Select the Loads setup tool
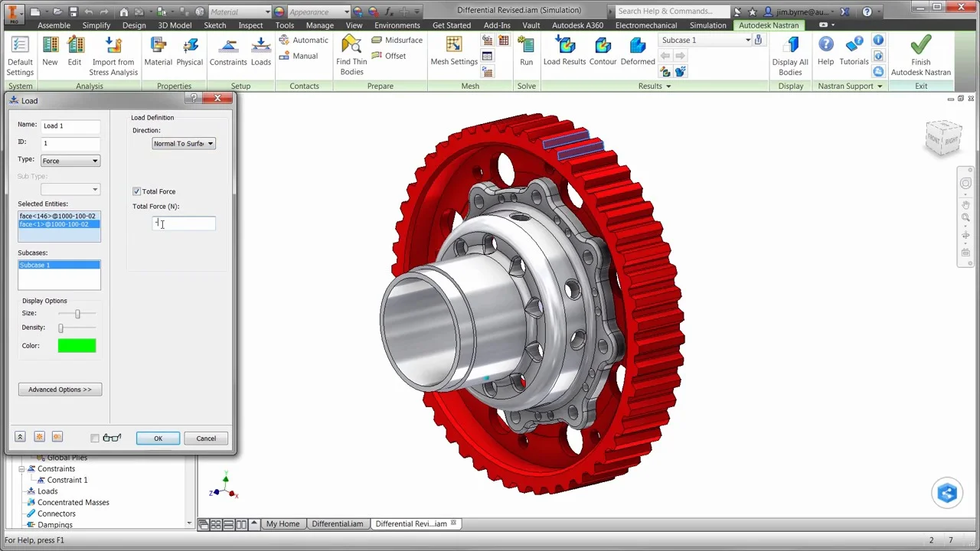This screenshot has width=980, height=551. [261, 52]
